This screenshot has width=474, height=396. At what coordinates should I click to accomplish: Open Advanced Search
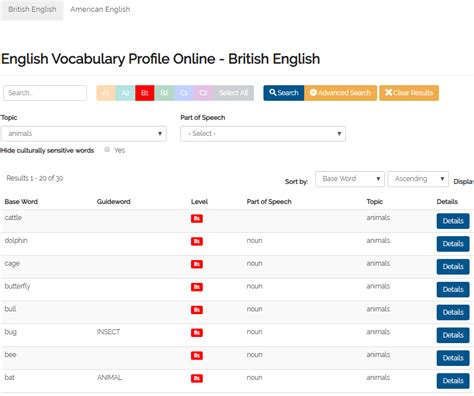(340, 93)
